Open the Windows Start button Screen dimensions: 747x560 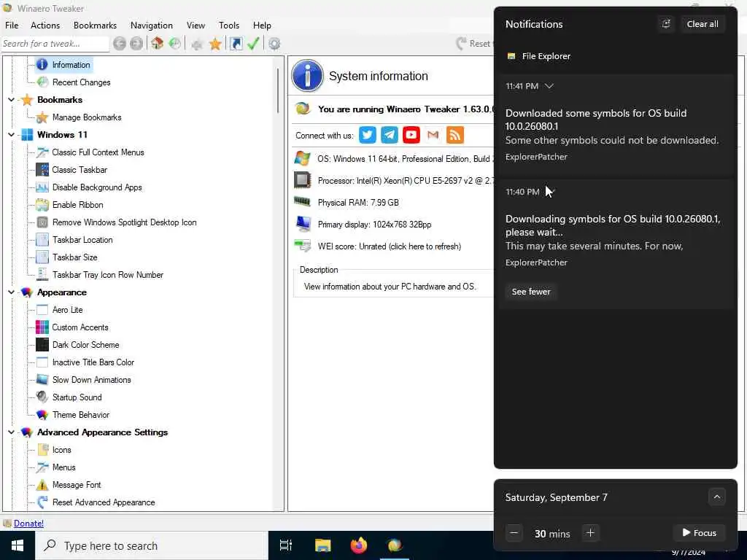pos(18,545)
